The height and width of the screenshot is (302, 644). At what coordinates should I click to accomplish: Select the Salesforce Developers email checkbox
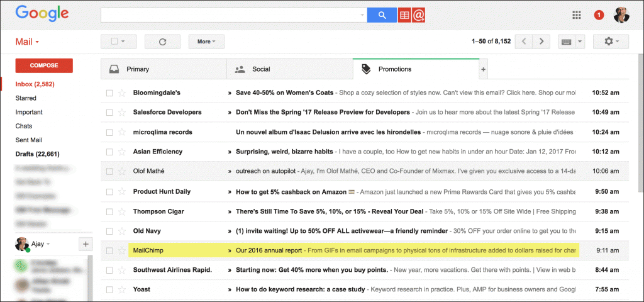[x=109, y=113]
